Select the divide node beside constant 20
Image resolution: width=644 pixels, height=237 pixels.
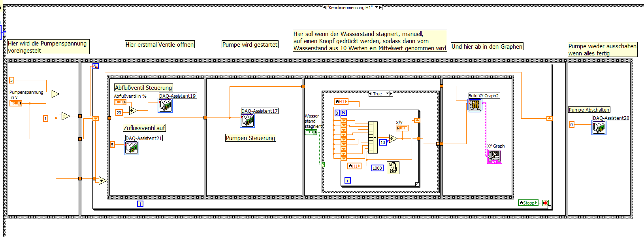coord(133,110)
